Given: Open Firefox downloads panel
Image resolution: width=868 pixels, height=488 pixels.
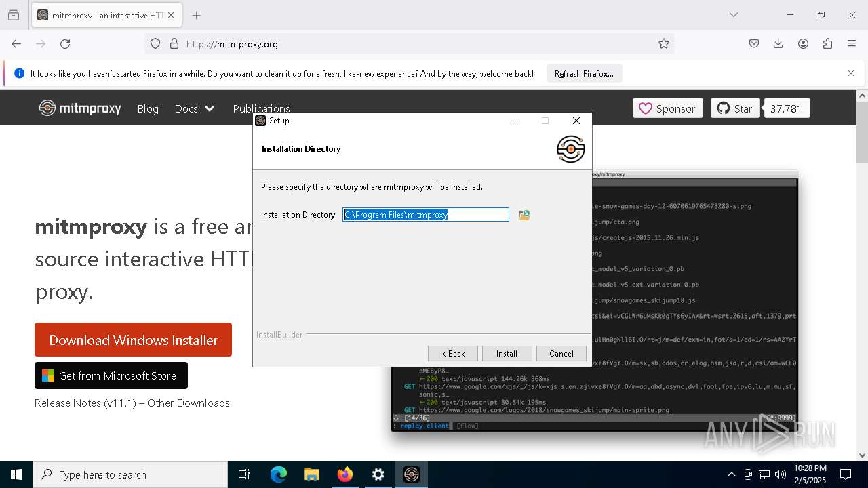Looking at the screenshot, I should (x=778, y=44).
